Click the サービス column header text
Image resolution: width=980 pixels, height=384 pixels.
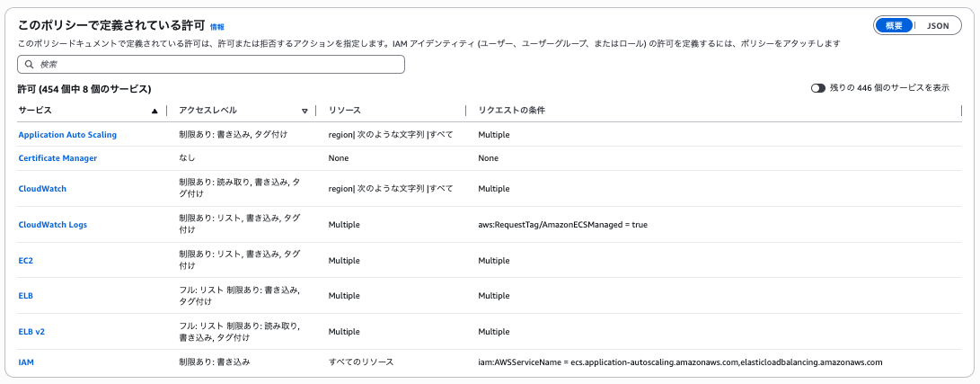35,110
